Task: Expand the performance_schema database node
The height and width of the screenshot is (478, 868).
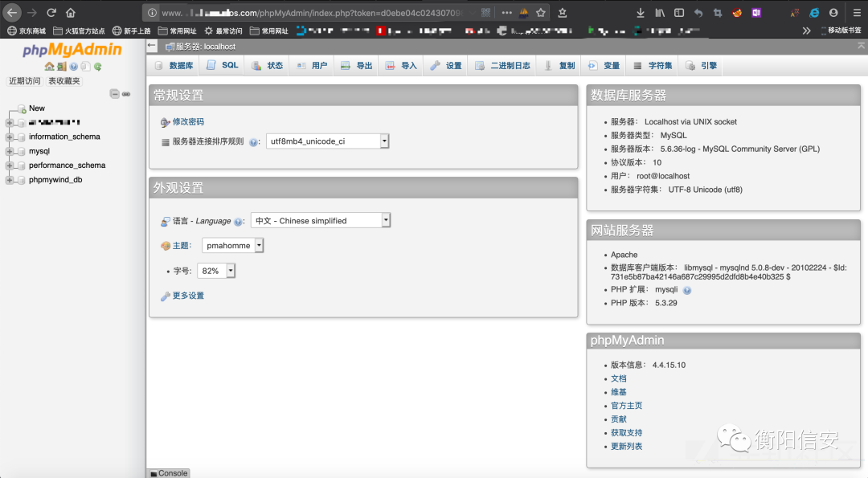Action: [10, 165]
